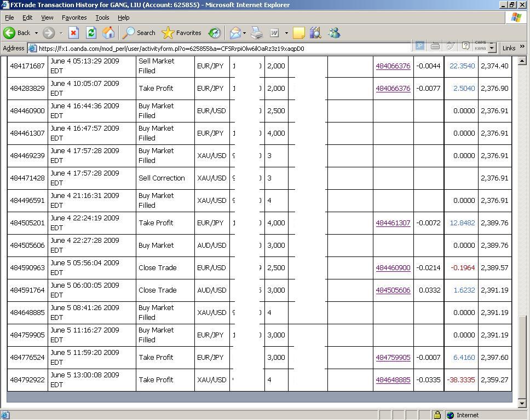Screen dimensions: 530x420
Task: Click the scrollbar down arrow
Action: [x=522, y=403]
